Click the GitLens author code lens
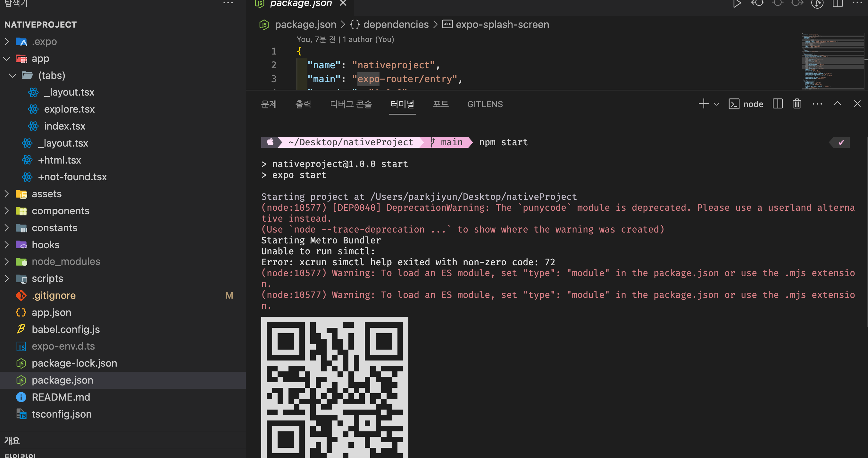This screenshot has height=458, width=868. [345, 39]
